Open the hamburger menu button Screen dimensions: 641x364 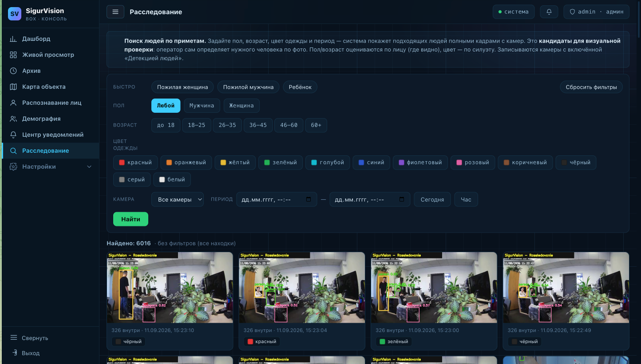pyautogui.click(x=115, y=12)
